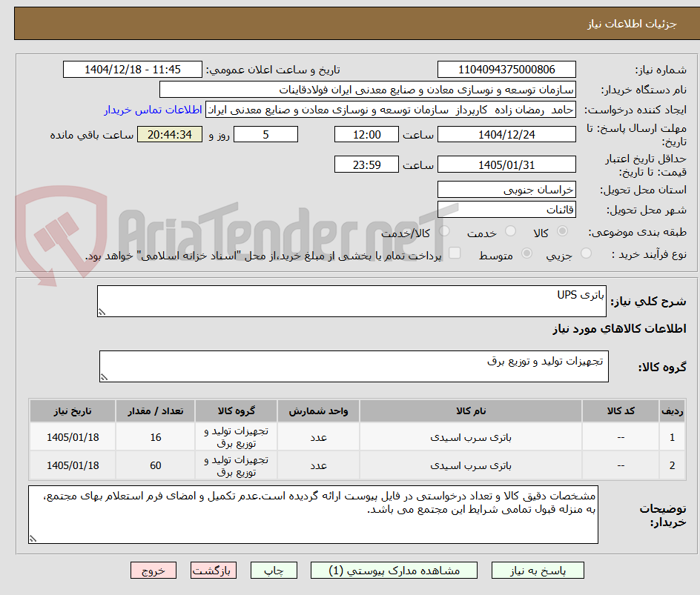The image size is (700, 595).
Task: Click the چاپ print button
Action: click(274, 571)
